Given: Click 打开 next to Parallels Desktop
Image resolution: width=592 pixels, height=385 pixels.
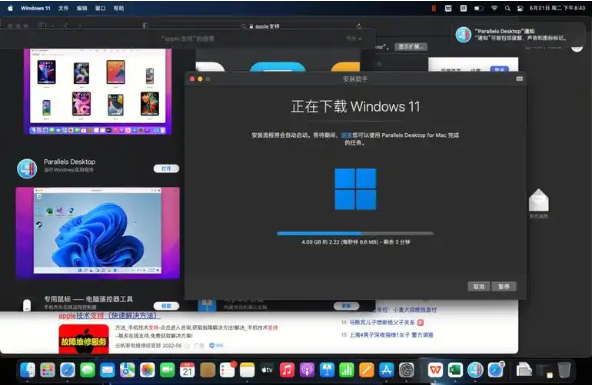Looking at the screenshot, I should 166,168.
